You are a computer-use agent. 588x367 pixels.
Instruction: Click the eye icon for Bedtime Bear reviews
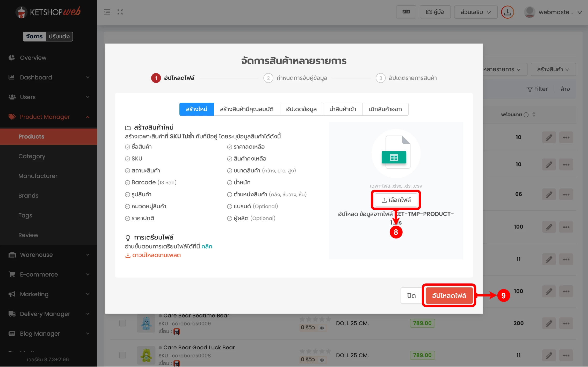pyautogui.click(x=322, y=328)
